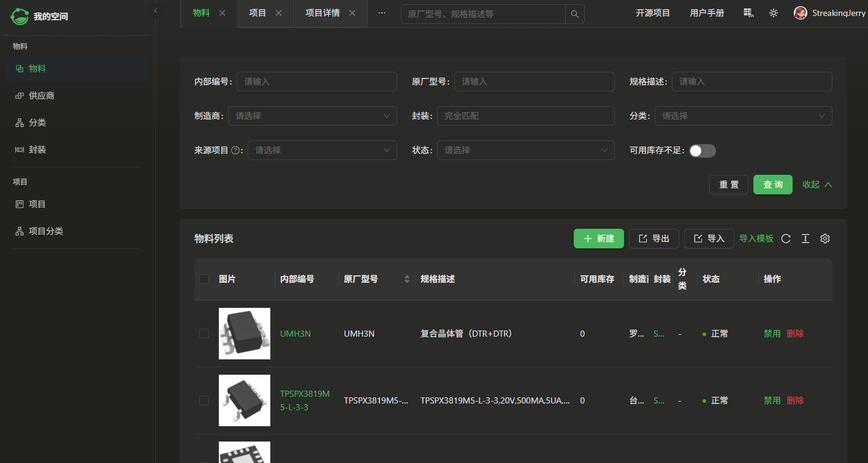Open the 开源项目 link

(653, 13)
